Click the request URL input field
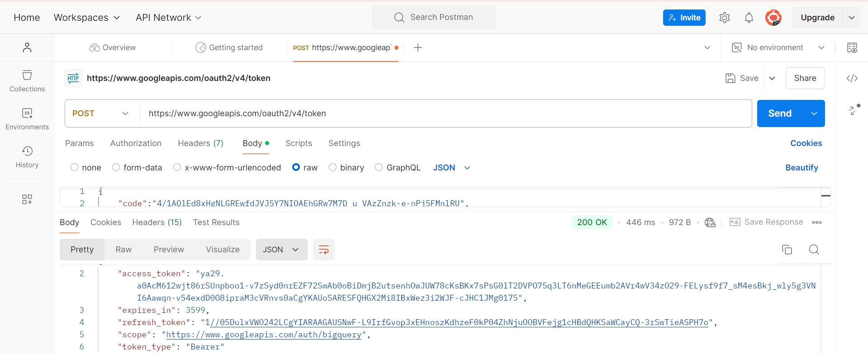This screenshot has width=868, height=354. coord(446,113)
